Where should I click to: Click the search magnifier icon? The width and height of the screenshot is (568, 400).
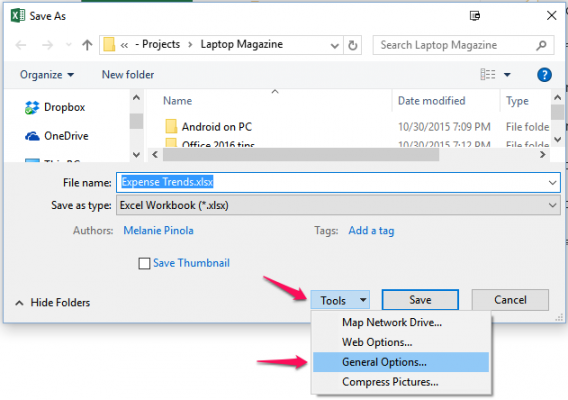[541, 45]
